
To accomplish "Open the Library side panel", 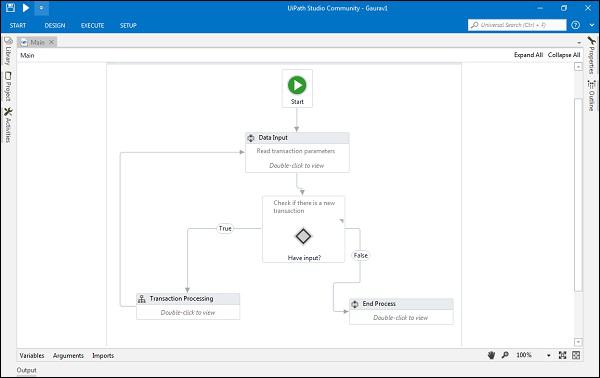I will (x=8, y=51).
